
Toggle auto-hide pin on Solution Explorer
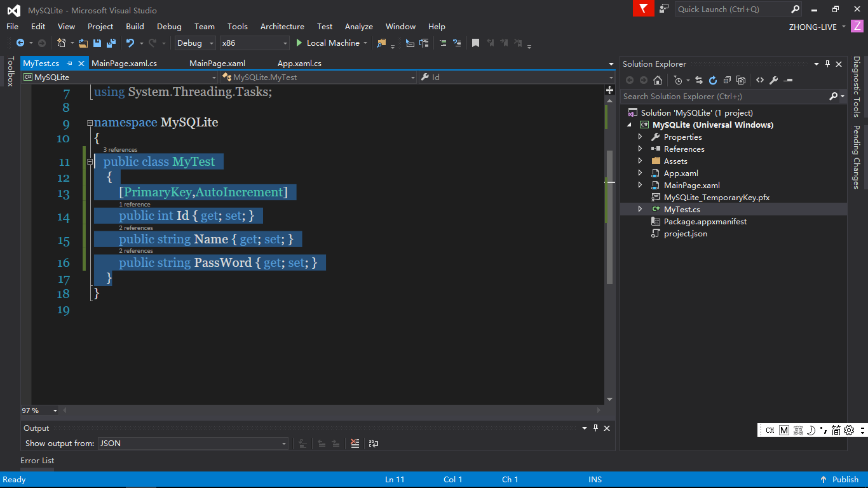pyautogui.click(x=827, y=64)
